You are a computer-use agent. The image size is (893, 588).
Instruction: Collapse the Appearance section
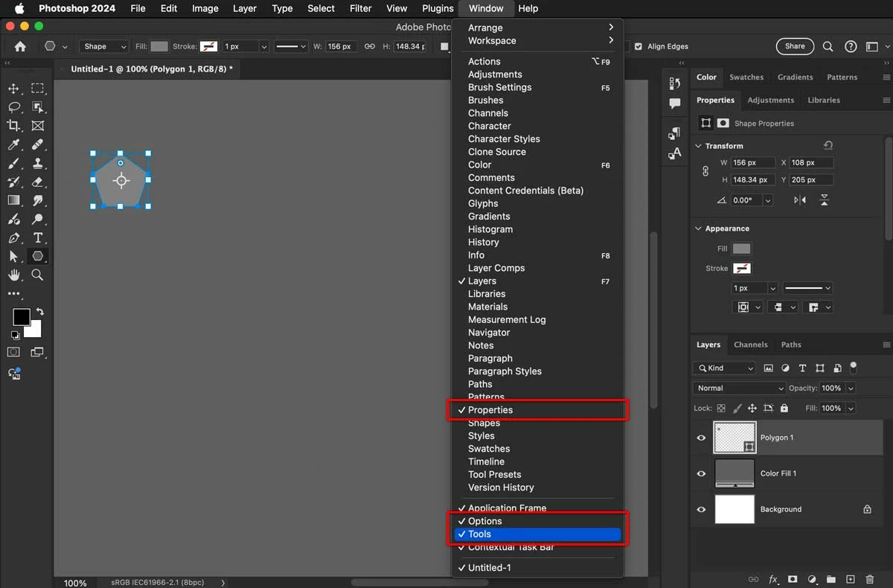click(x=698, y=229)
